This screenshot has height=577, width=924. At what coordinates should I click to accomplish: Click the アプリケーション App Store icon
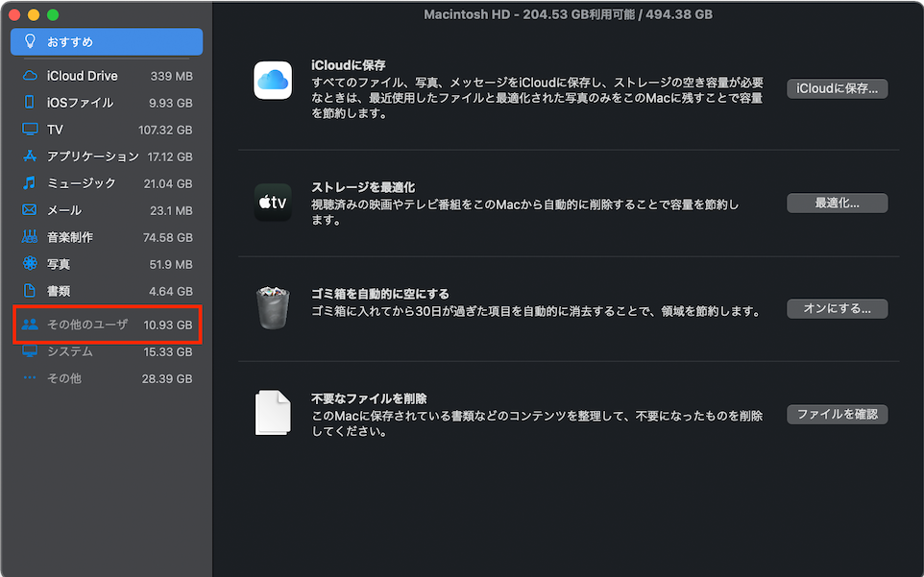(30, 156)
